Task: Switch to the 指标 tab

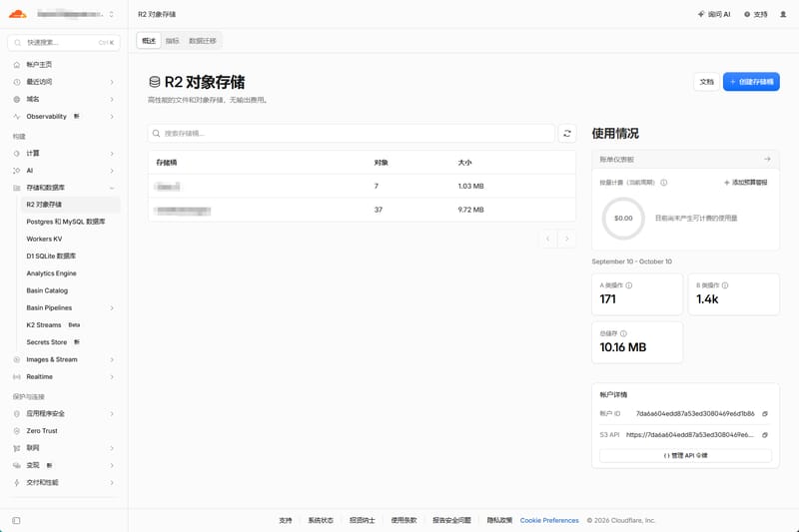Action: click(x=172, y=41)
